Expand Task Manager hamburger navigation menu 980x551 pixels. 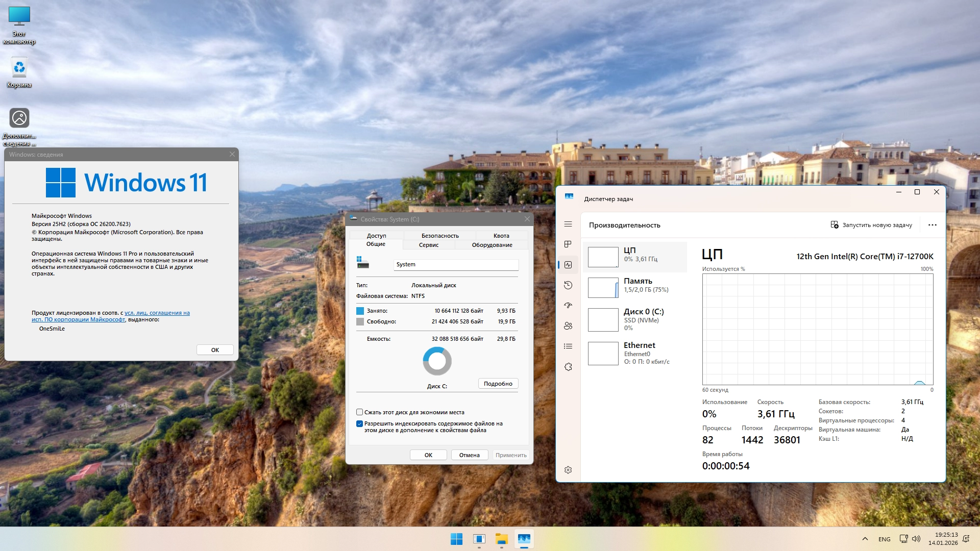pyautogui.click(x=568, y=224)
